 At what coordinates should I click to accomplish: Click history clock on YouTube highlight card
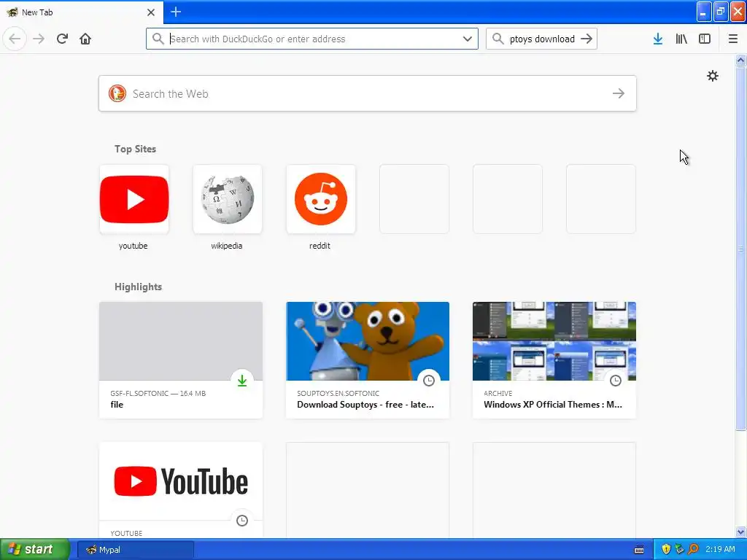point(242,521)
